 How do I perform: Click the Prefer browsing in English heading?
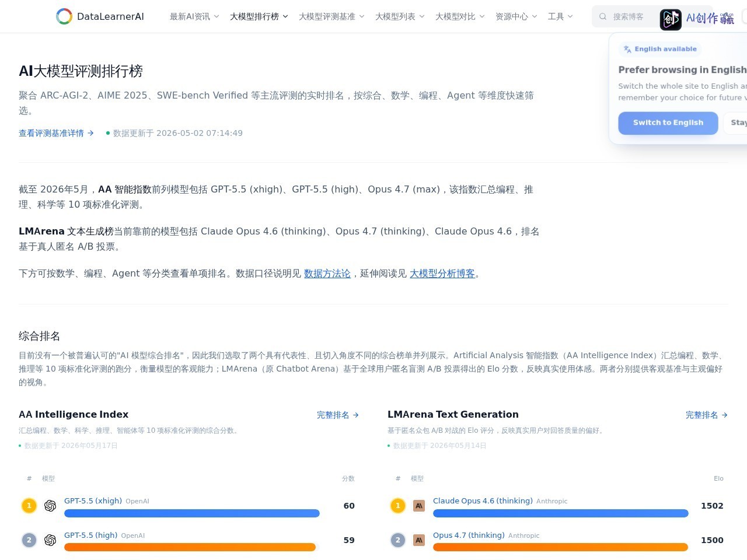tap(682, 69)
